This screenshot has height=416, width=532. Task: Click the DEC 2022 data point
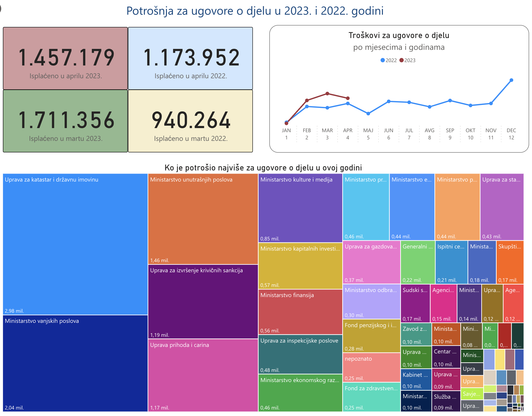[511, 80]
